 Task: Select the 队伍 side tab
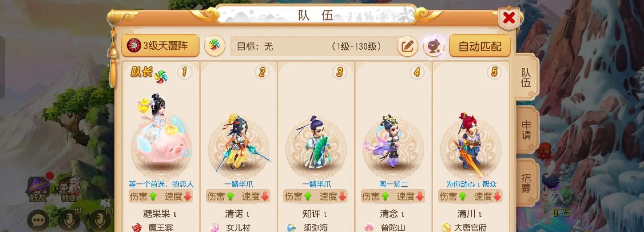click(526, 77)
